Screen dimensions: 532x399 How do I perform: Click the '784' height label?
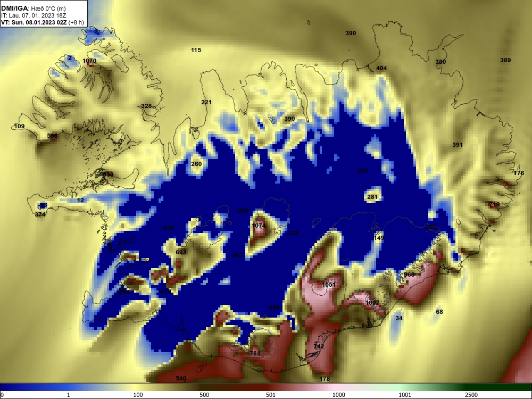(x=255, y=353)
